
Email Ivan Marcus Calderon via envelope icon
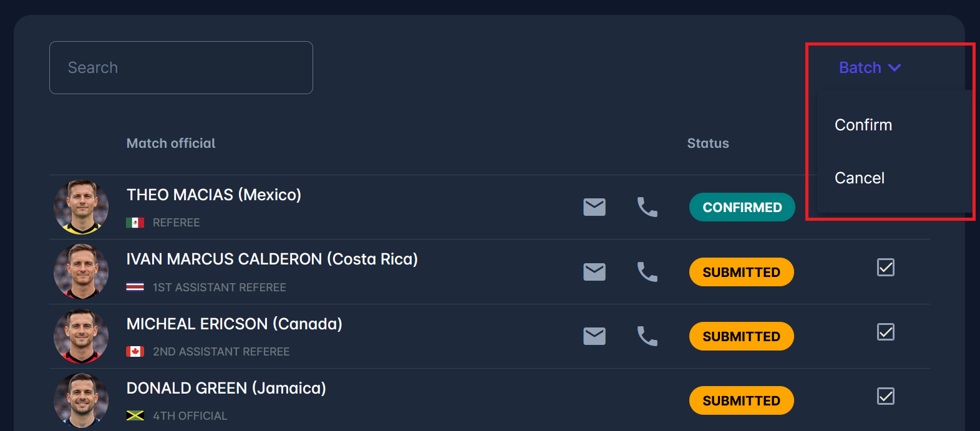click(x=594, y=272)
